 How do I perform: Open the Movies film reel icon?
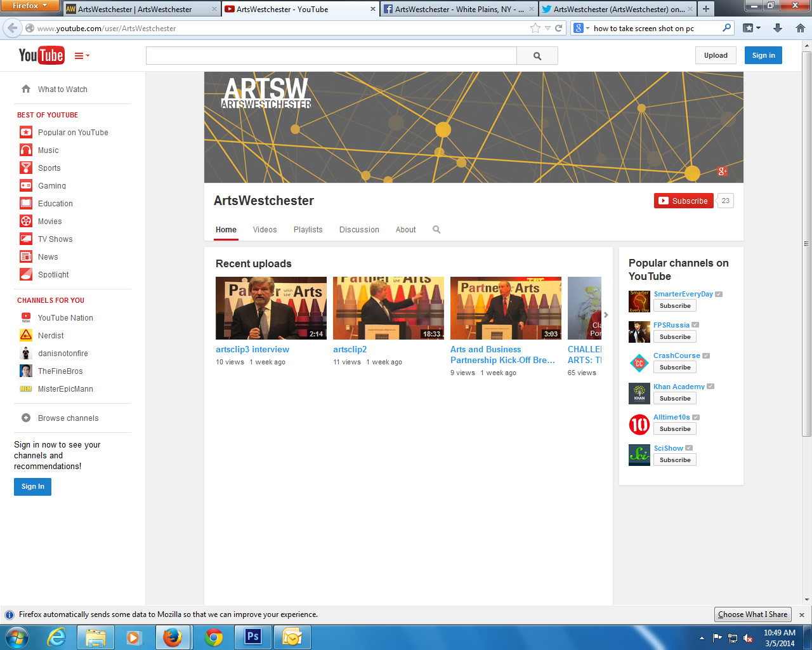point(26,221)
